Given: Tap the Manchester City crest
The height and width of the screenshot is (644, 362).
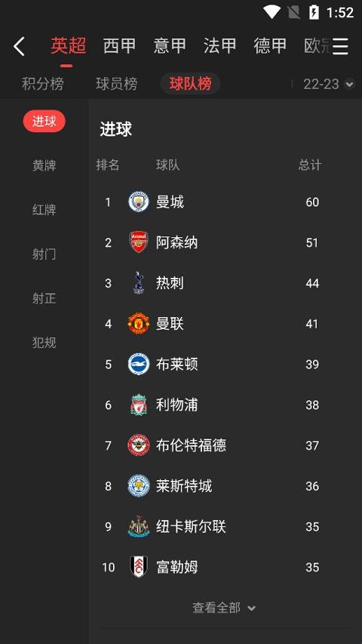Looking at the screenshot, I should coord(138,202).
